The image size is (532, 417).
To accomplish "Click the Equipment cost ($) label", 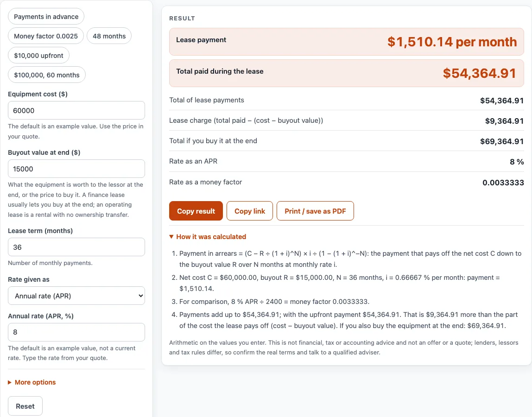I will click(38, 94).
